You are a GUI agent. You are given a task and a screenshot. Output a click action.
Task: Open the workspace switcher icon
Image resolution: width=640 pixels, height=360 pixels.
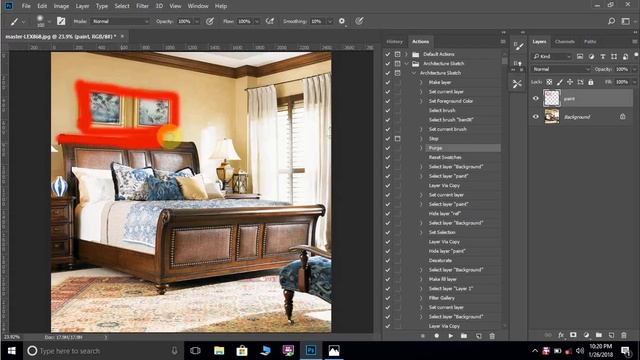(626, 21)
